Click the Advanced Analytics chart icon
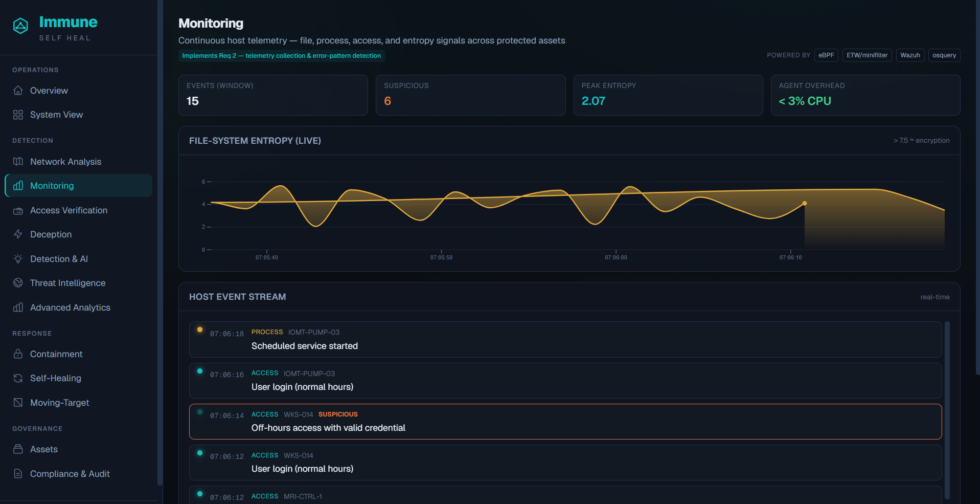The image size is (980, 504). pyautogui.click(x=18, y=308)
